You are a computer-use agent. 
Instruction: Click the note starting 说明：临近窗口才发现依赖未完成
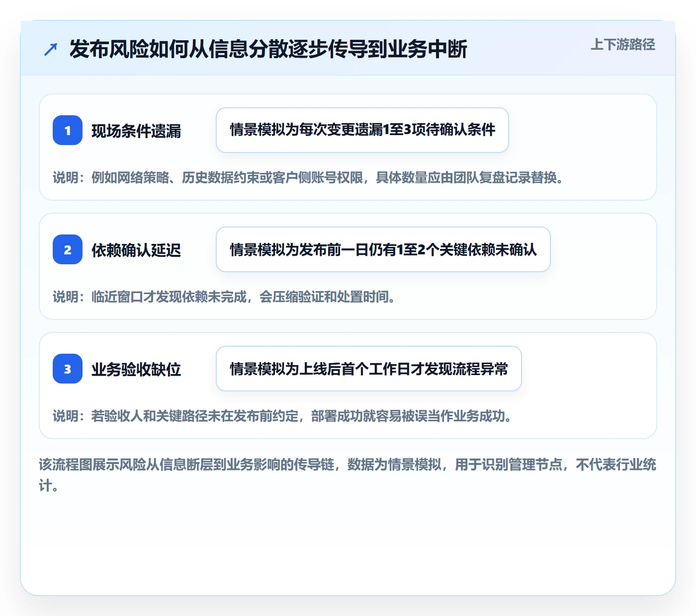224,297
